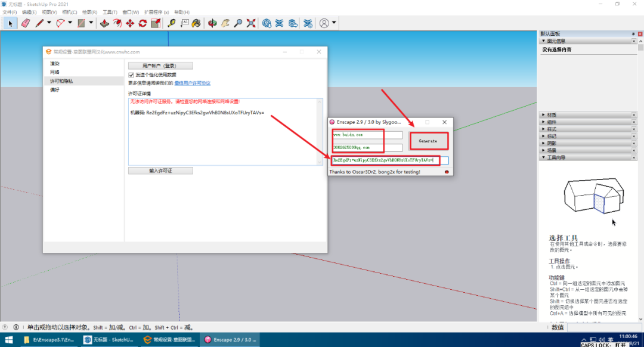644x347 pixels.
Task: Open the 最终用户许可协议 link
Action: tap(192, 83)
